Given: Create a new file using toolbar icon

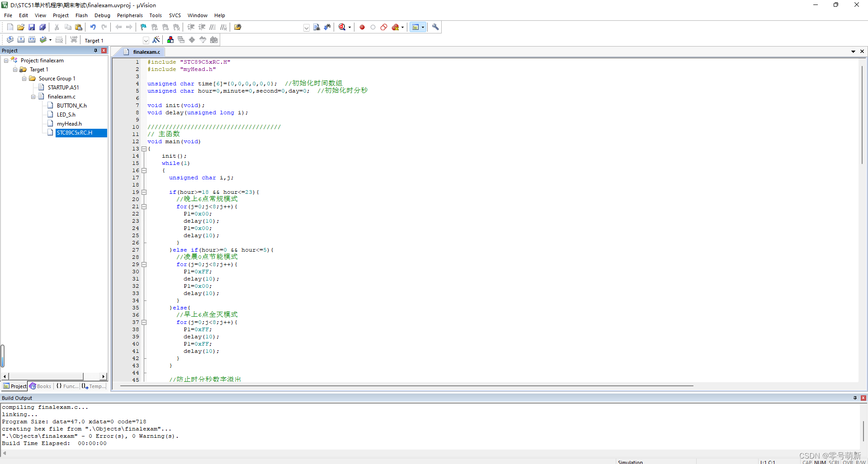Looking at the screenshot, I should [x=10, y=27].
